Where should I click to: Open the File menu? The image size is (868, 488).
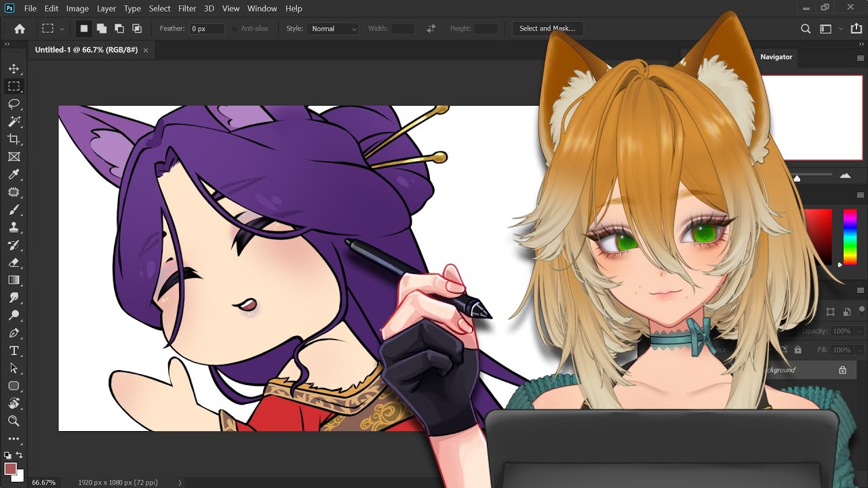[31, 9]
